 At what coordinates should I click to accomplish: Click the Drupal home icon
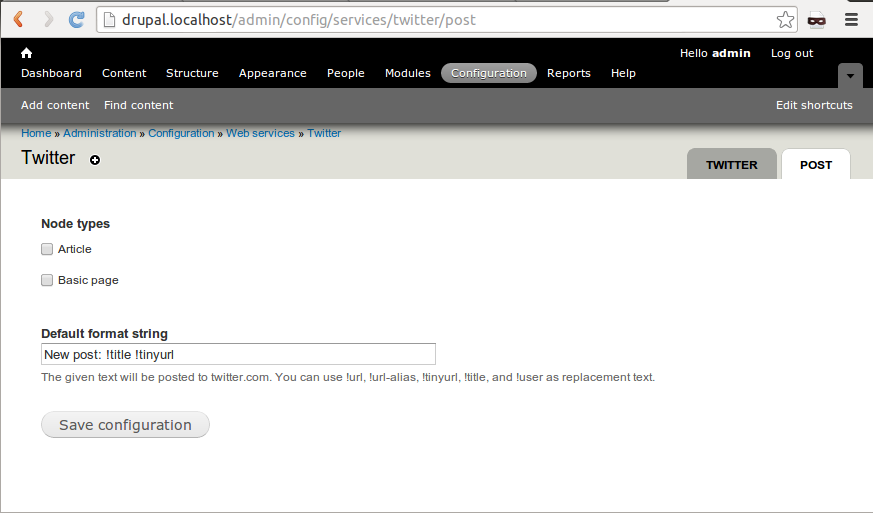(26, 53)
